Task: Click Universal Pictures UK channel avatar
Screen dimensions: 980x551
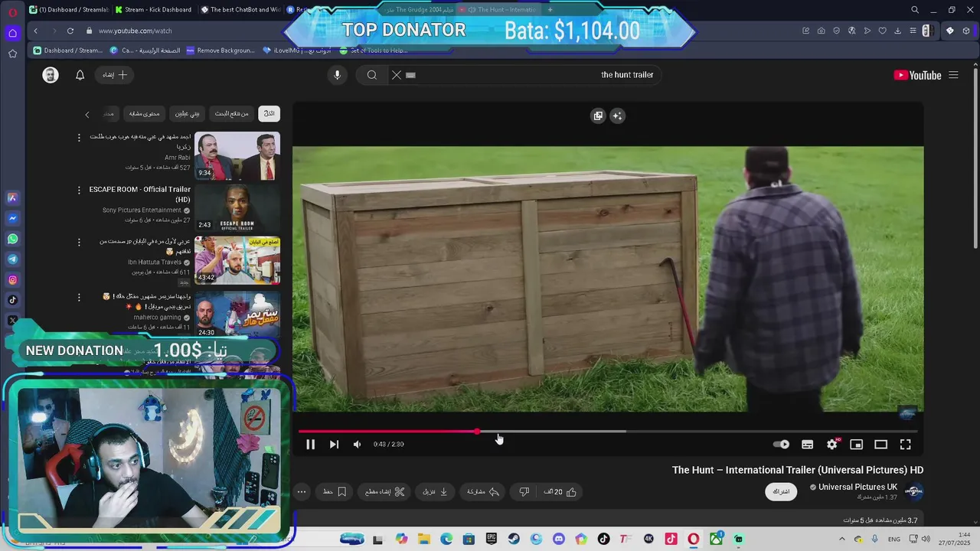Action: tap(914, 491)
